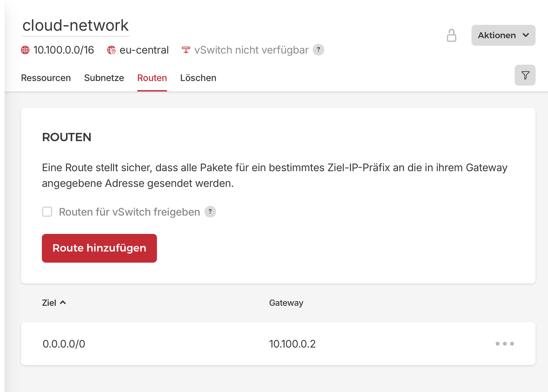Select the Routen tab
The width and height of the screenshot is (548, 392).
pos(152,78)
